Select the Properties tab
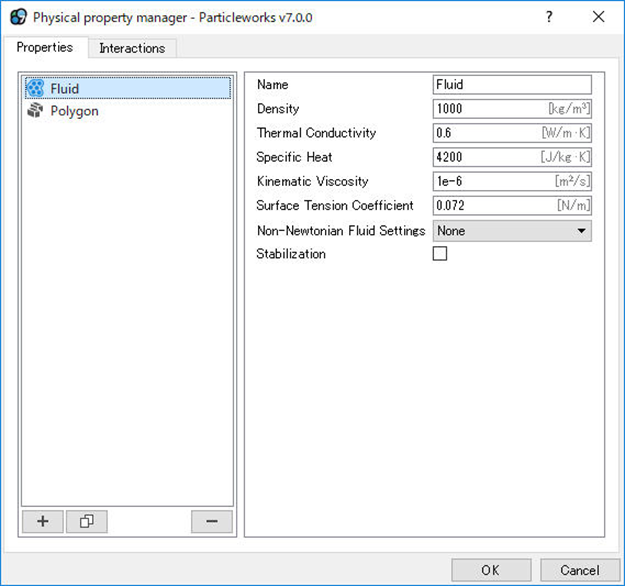The width and height of the screenshot is (625, 586). (x=45, y=47)
